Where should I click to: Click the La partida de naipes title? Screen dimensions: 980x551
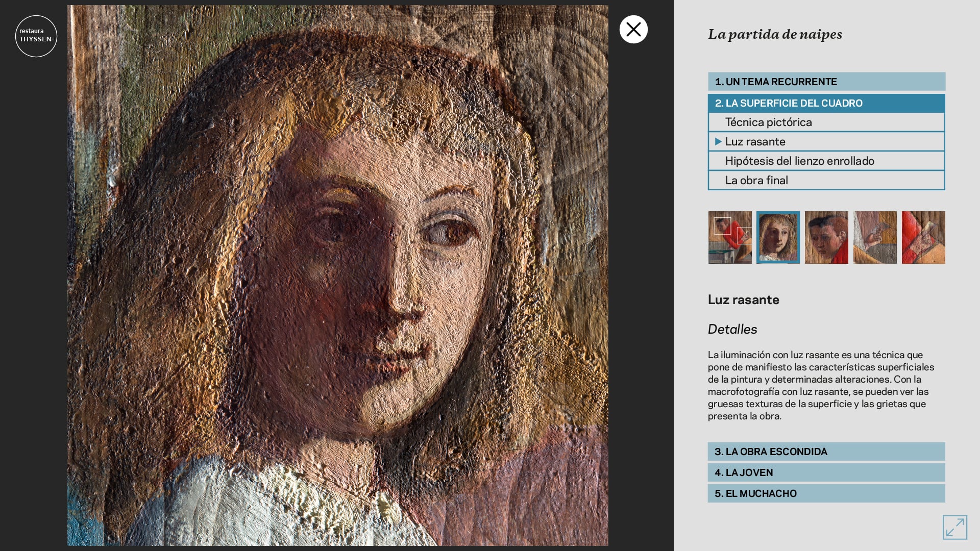(775, 34)
